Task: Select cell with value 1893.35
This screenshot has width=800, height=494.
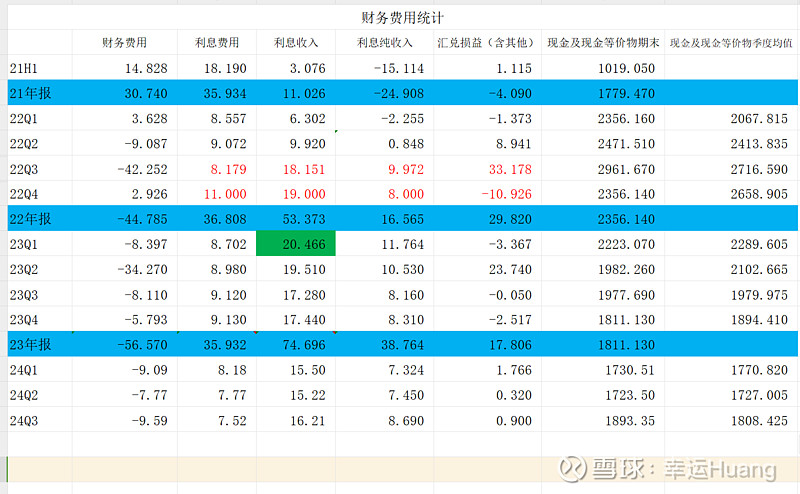Action: click(x=630, y=421)
